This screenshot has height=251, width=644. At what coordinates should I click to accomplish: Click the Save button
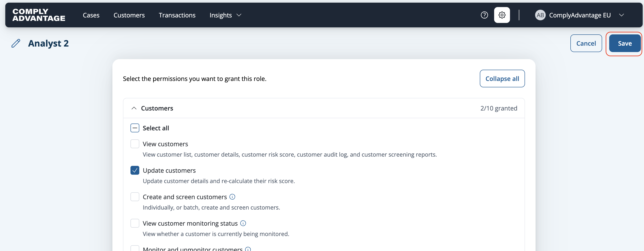click(625, 43)
